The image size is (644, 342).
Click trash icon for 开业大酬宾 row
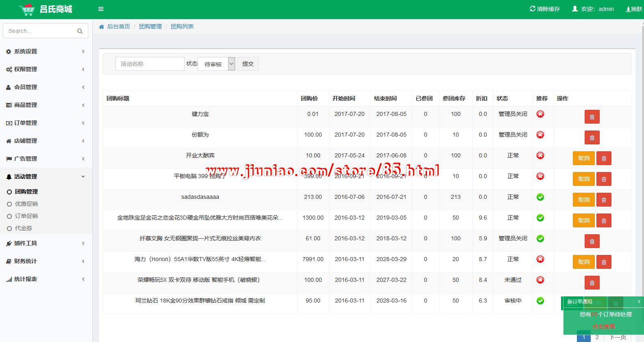pos(604,159)
